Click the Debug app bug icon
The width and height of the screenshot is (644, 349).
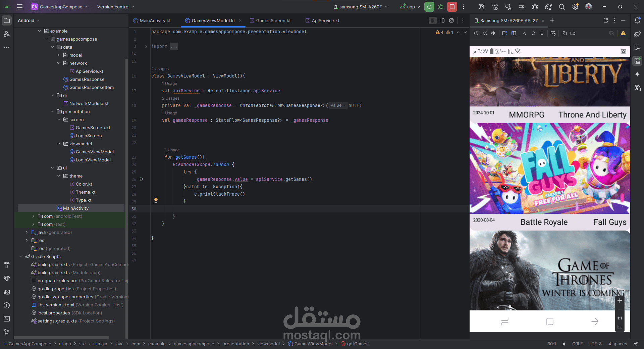point(441,7)
